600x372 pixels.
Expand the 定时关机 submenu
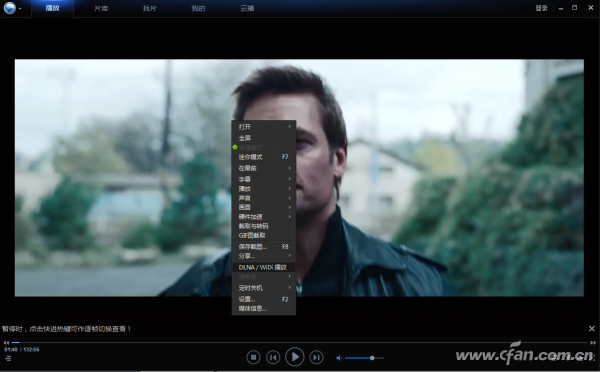pyautogui.click(x=264, y=288)
